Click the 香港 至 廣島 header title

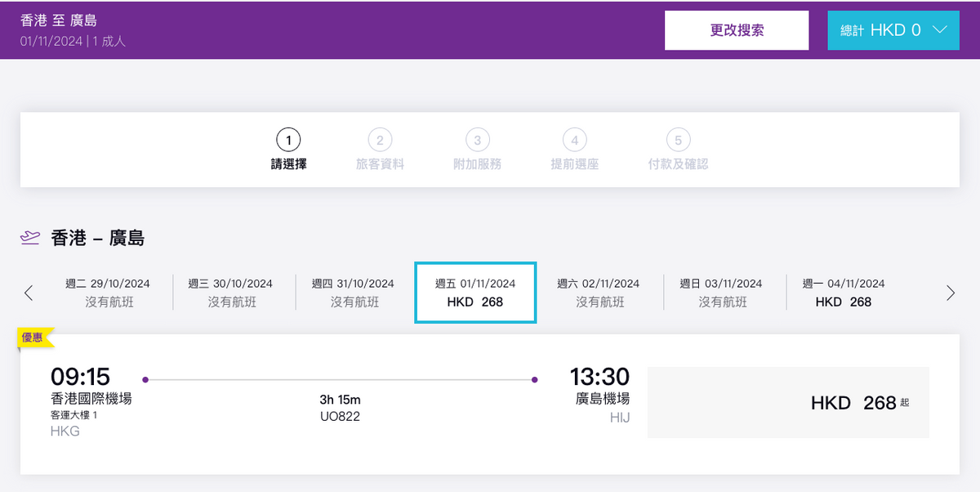[x=59, y=20]
